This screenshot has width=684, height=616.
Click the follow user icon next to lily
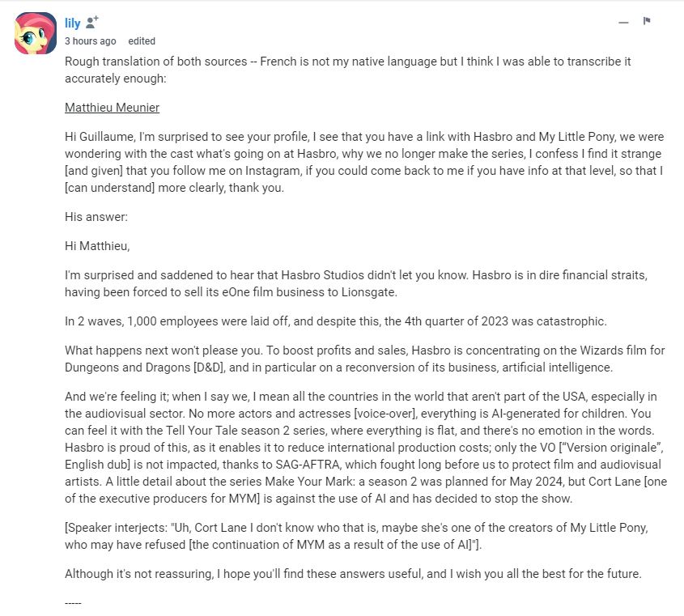(92, 23)
